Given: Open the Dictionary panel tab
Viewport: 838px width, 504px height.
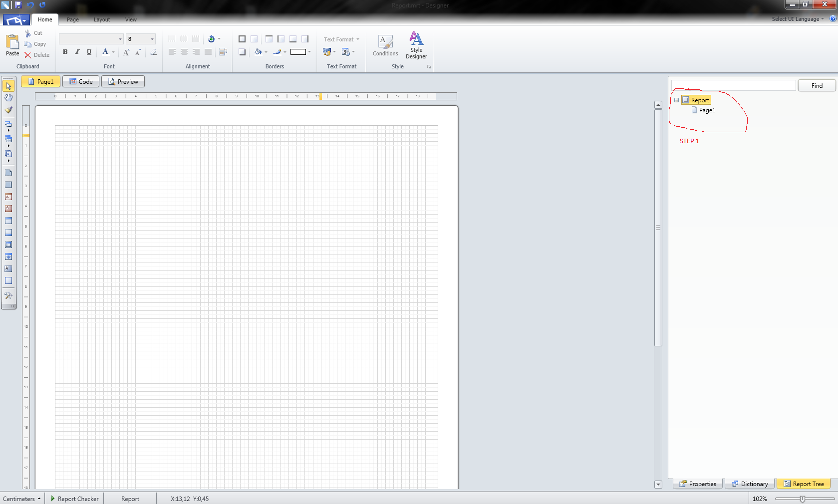Looking at the screenshot, I should (750, 484).
